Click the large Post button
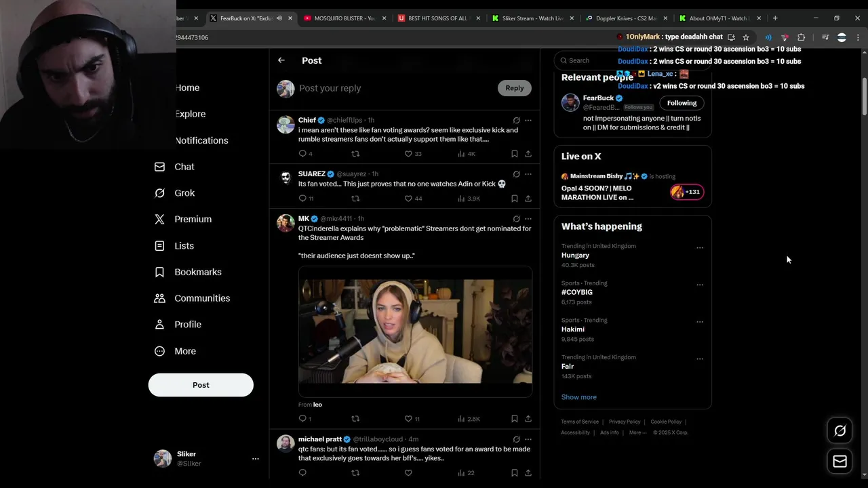Viewport: 868px width, 488px height. pos(201,385)
